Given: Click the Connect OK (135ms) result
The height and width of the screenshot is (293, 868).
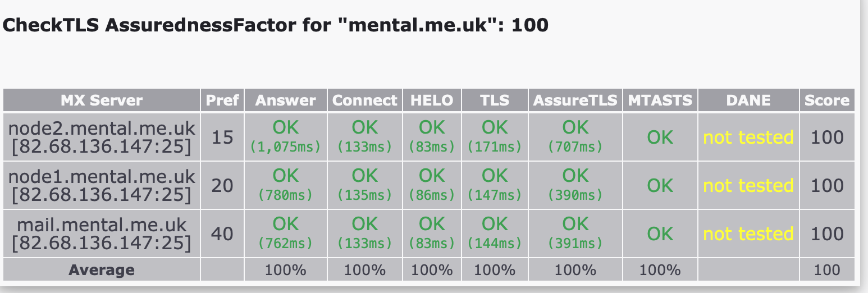Looking at the screenshot, I should pyautogui.click(x=364, y=185).
